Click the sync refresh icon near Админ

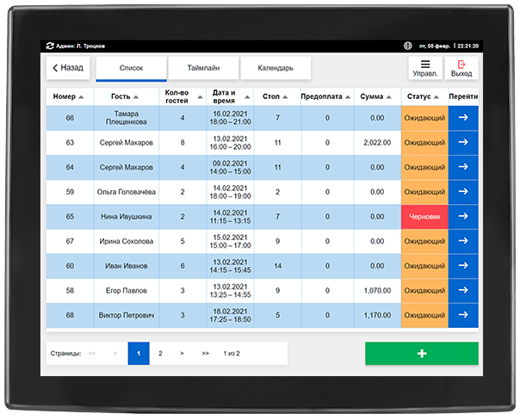50,46
